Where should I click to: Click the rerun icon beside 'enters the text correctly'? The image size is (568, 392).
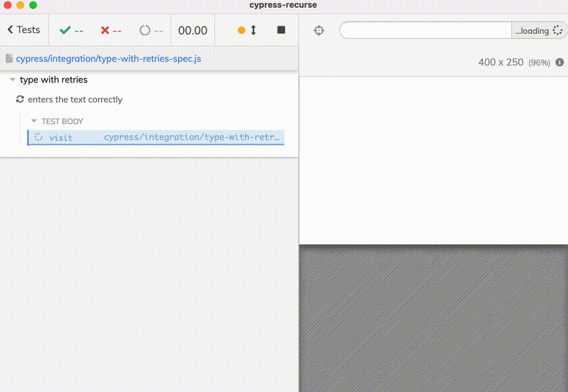[x=20, y=99]
